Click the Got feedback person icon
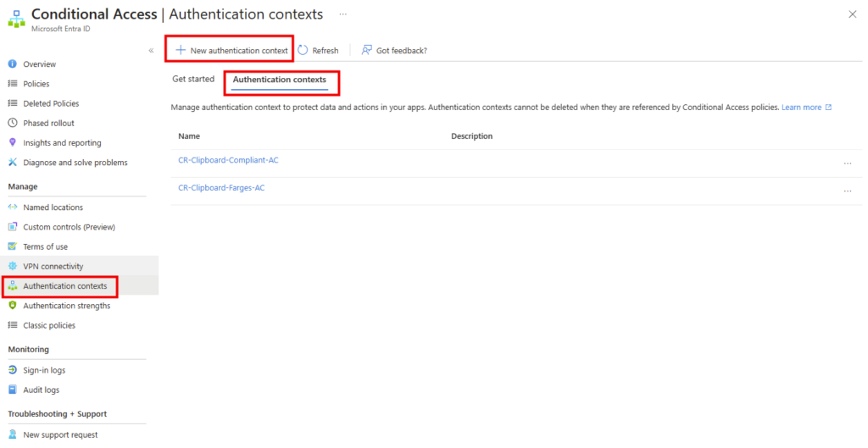868x448 pixels. (366, 50)
